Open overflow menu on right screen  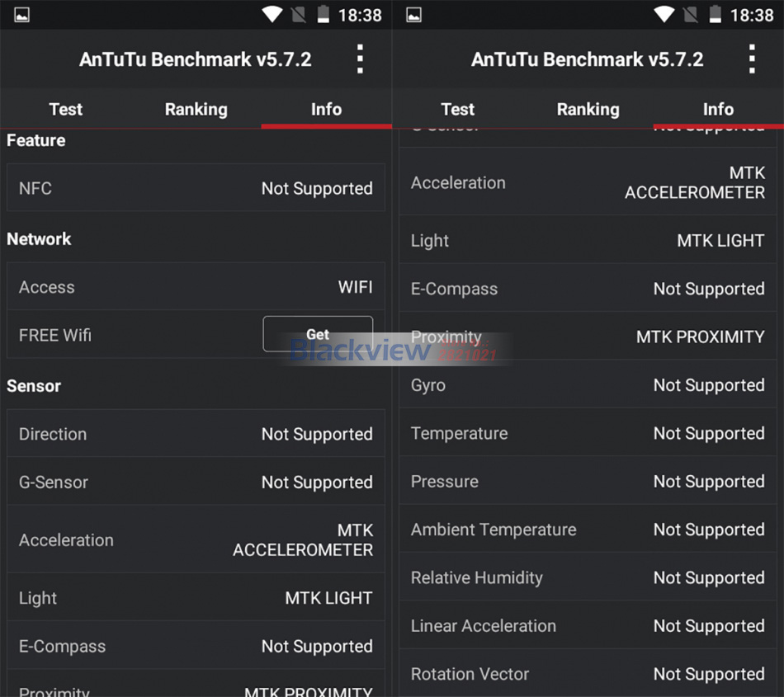point(752,59)
